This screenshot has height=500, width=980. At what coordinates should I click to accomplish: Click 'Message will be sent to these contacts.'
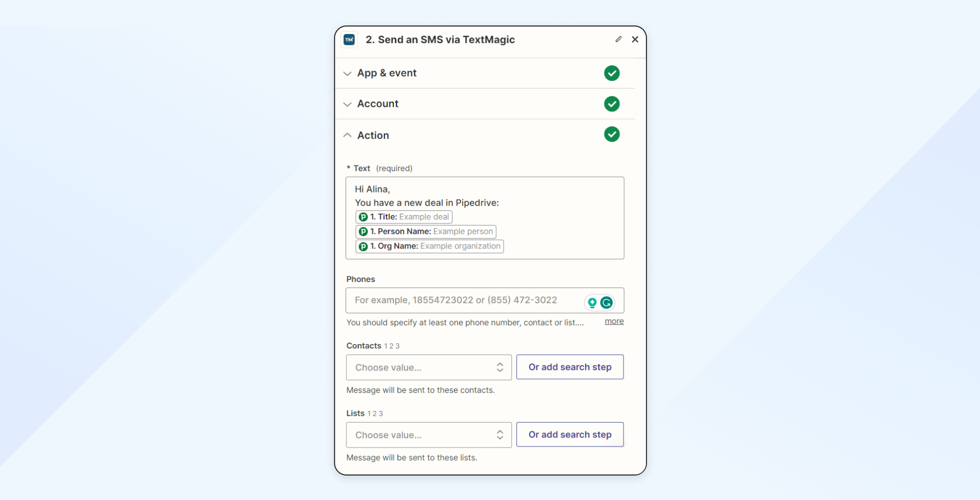coord(420,390)
